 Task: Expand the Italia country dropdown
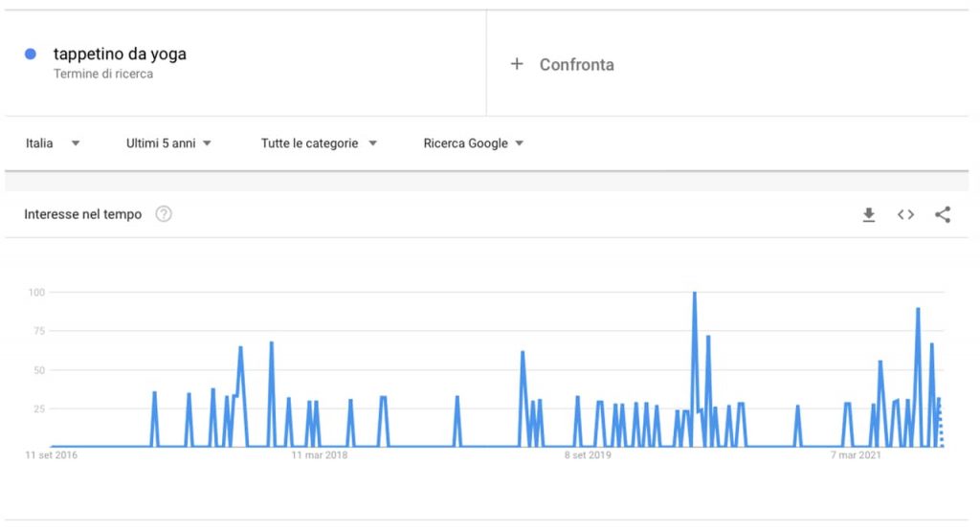(53, 143)
